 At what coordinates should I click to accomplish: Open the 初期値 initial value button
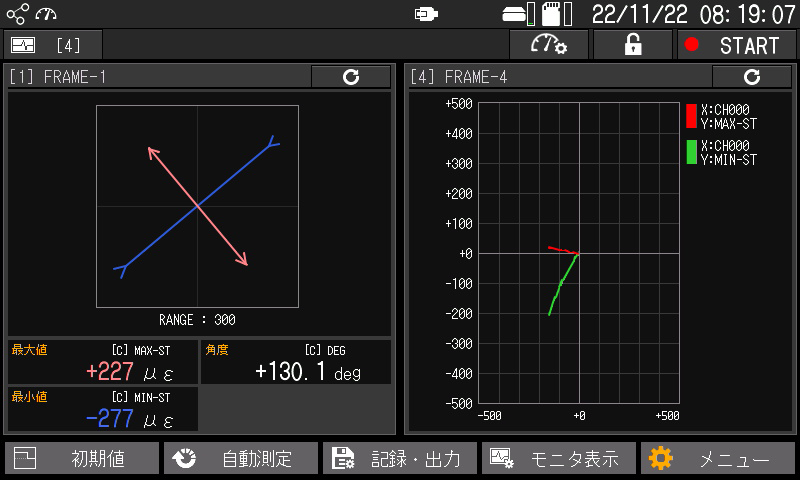tap(82, 458)
